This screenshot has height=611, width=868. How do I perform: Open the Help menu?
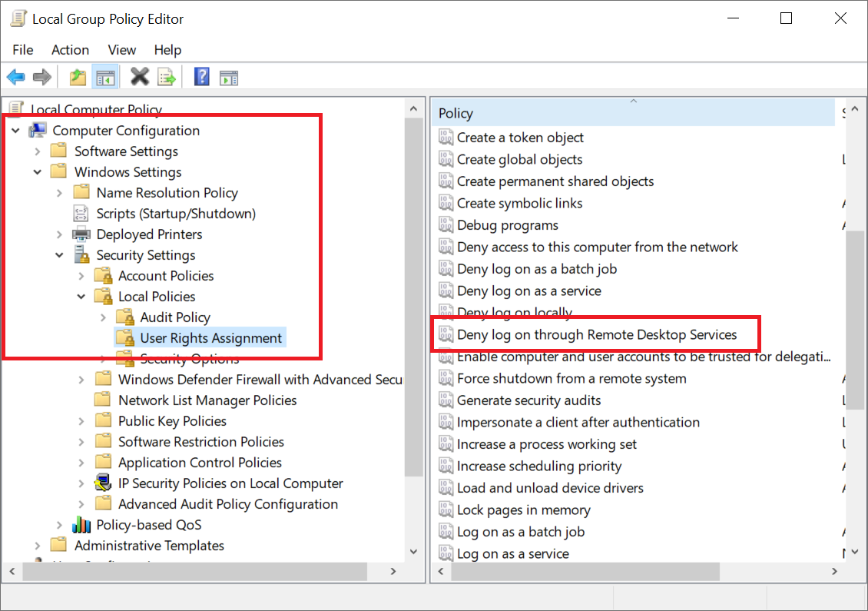tap(167, 50)
